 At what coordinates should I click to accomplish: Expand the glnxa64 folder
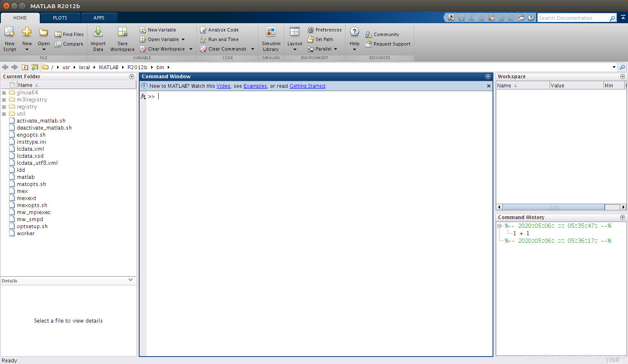(x=4, y=93)
